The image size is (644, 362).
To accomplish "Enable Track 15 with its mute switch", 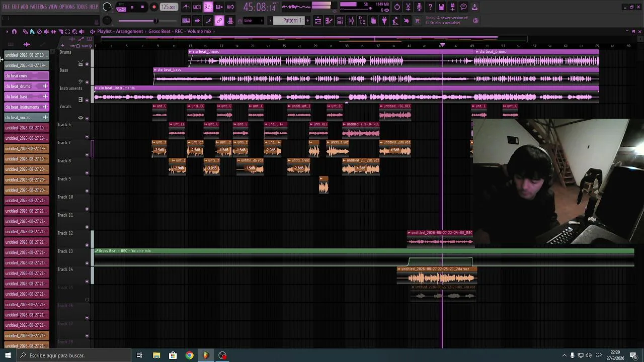I will [87, 300].
